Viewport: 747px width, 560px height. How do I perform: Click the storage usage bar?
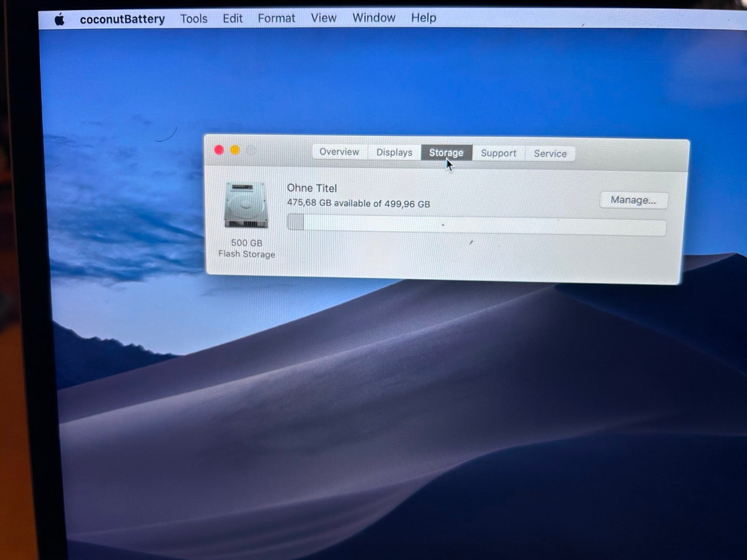pyautogui.click(x=476, y=225)
